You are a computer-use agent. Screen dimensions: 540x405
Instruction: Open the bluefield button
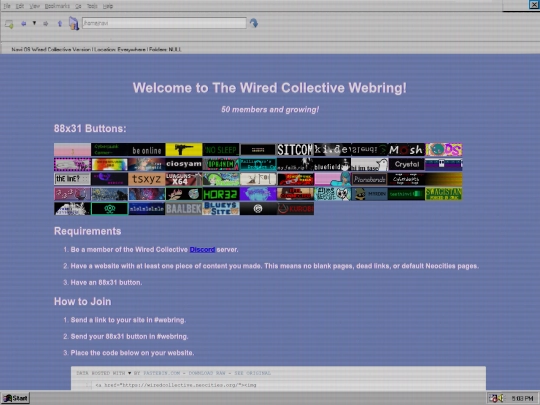pos(333,165)
